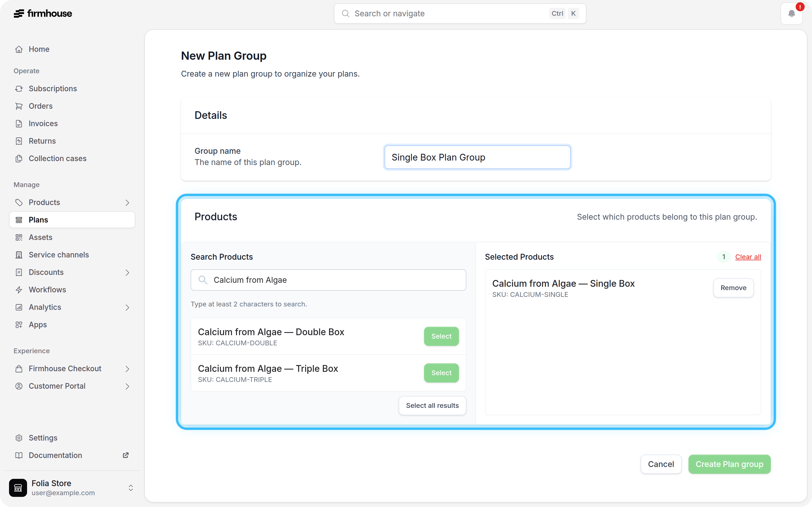Go to Collection cases

[58, 158]
